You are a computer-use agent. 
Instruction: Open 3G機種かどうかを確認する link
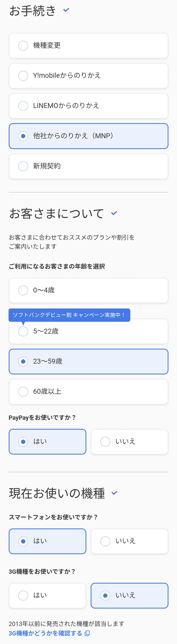(x=45, y=633)
